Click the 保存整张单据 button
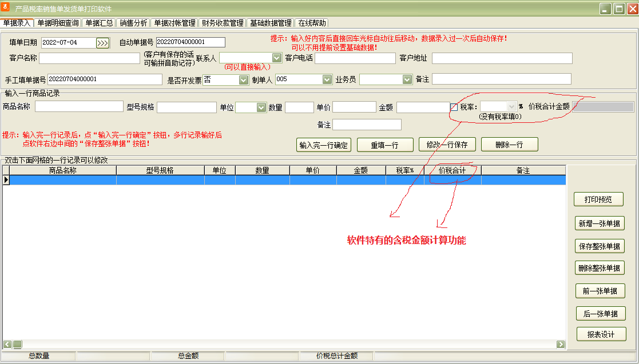639x364 pixels. click(599, 246)
